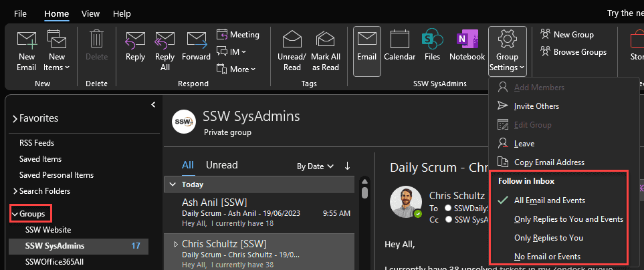Choose Only Replies to You and Events
This screenshot has height=270, width=644.
(568, 219)
